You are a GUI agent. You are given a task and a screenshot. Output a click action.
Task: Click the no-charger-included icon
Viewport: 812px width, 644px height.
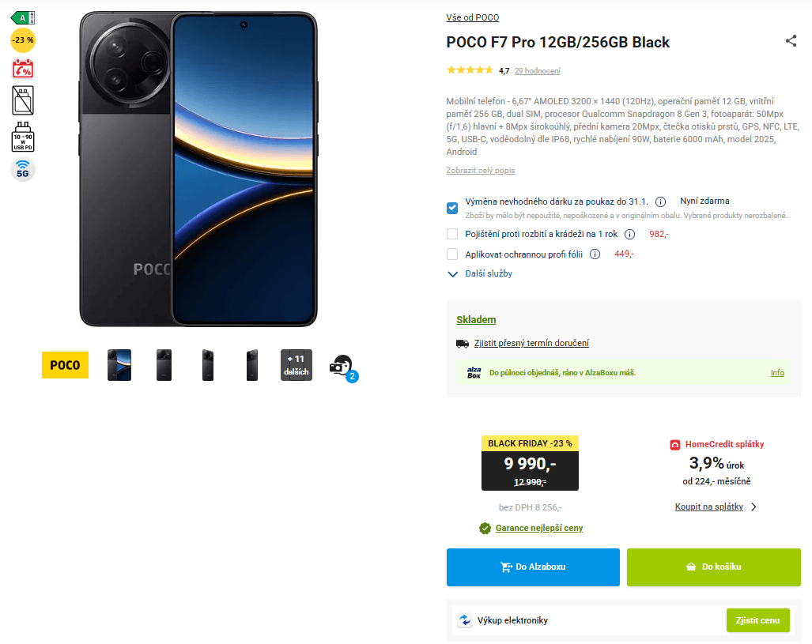(x=23, y=100)
